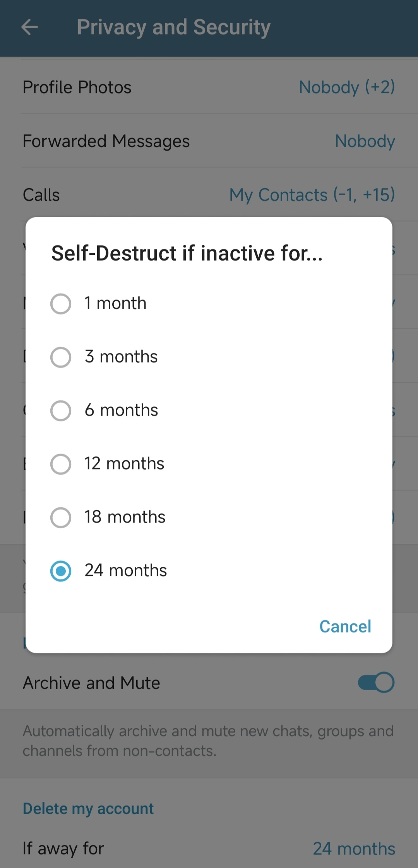418x868 pixels.
Task: Open Profile Photos privacy setting
Action: click(77, 87)
